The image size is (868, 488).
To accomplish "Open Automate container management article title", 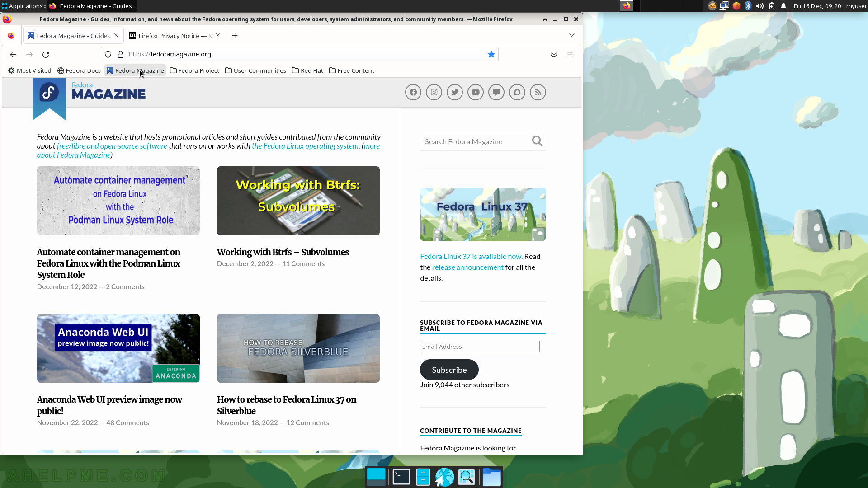I will coord(108,263).
